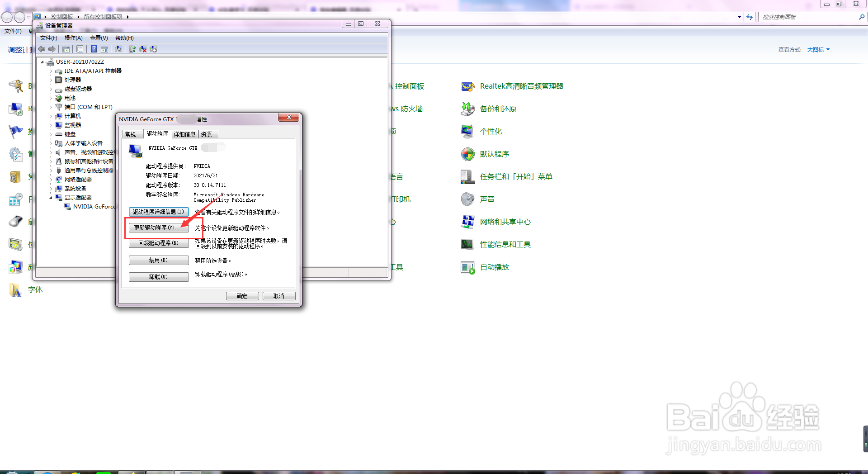Open the Sound (声音) speaker icon

467,199
